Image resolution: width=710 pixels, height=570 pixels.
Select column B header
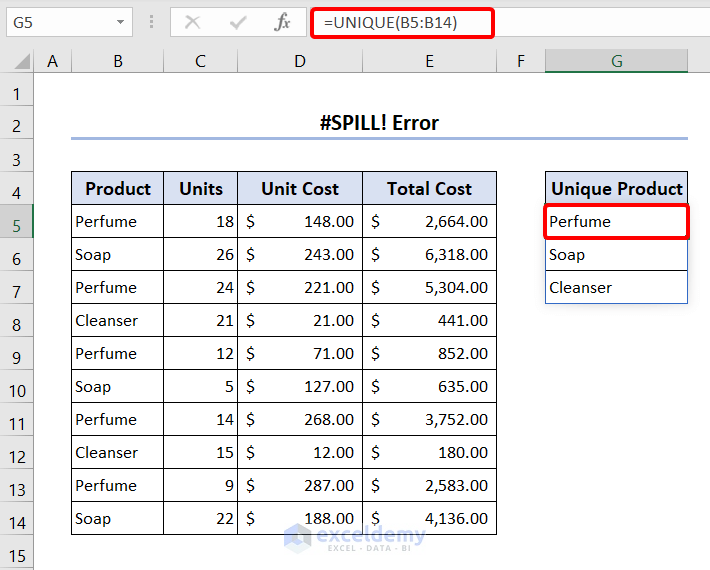(x=117, y=61)
